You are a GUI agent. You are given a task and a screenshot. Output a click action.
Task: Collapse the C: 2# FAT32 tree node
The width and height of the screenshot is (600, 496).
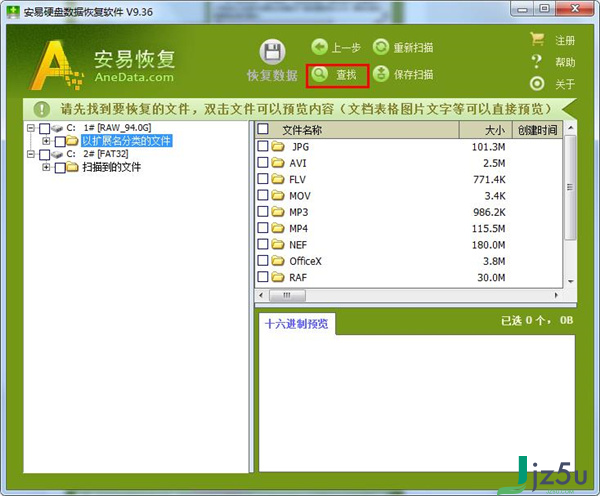pos(31,154)
